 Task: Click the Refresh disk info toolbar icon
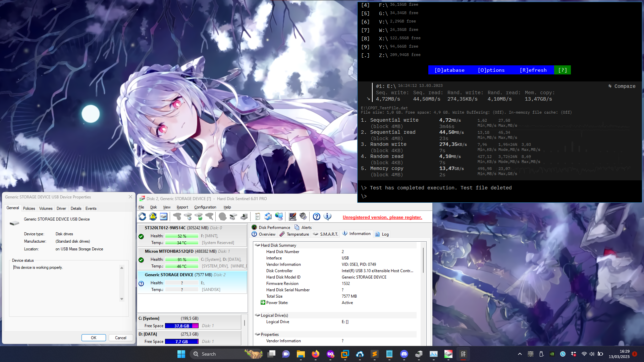point(142,217)
